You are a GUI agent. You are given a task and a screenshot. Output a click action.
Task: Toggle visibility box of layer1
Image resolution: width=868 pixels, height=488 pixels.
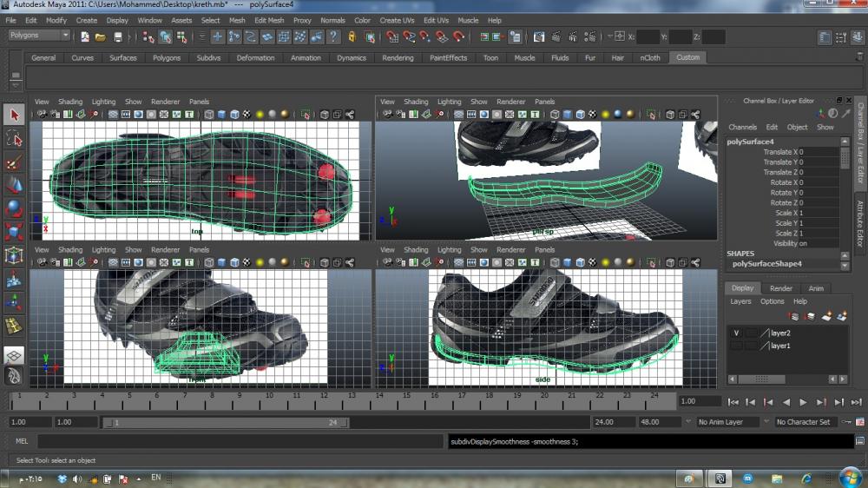point(736,346)
